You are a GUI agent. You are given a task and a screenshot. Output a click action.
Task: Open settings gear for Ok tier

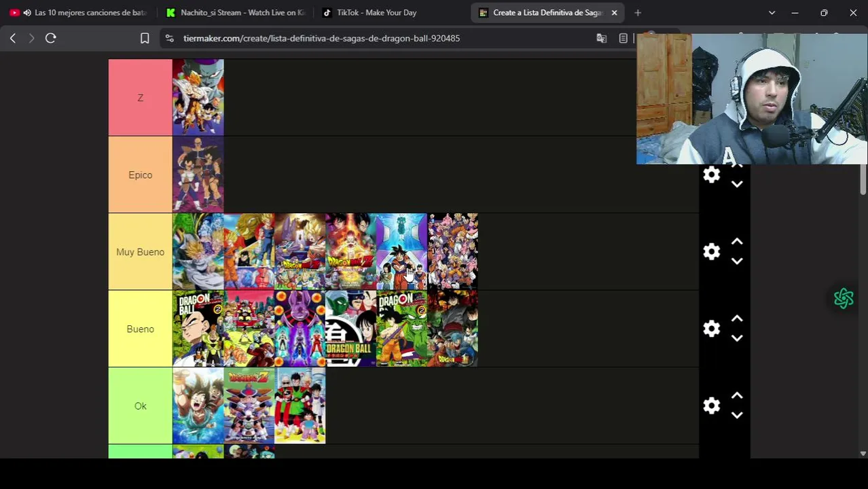(x=711, y=406)
